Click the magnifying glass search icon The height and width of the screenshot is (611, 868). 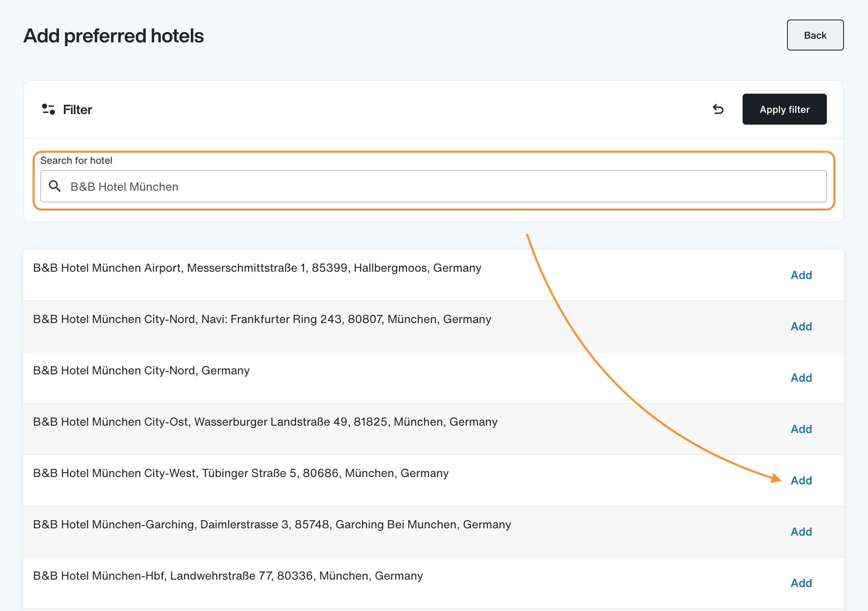tap(55, 186)
